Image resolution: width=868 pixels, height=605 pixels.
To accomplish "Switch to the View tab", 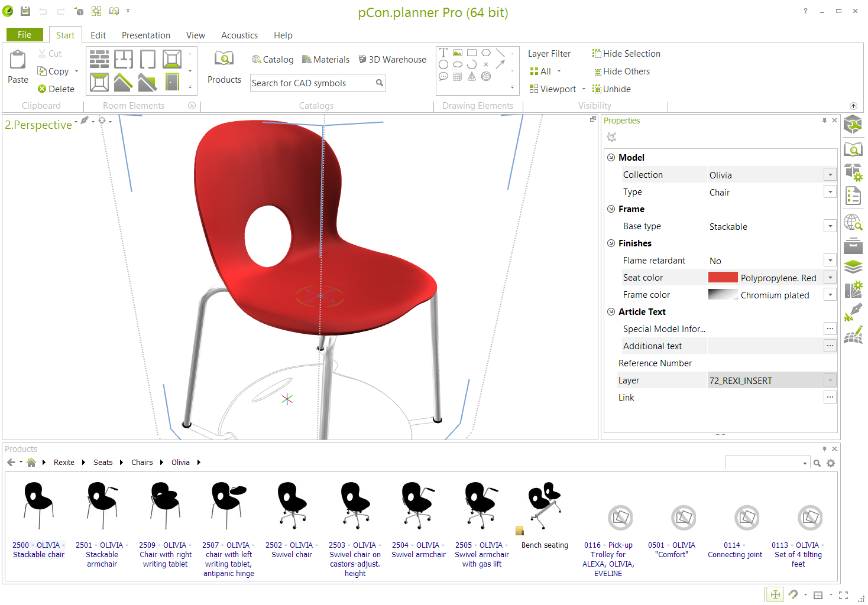I will coord(196,35).
